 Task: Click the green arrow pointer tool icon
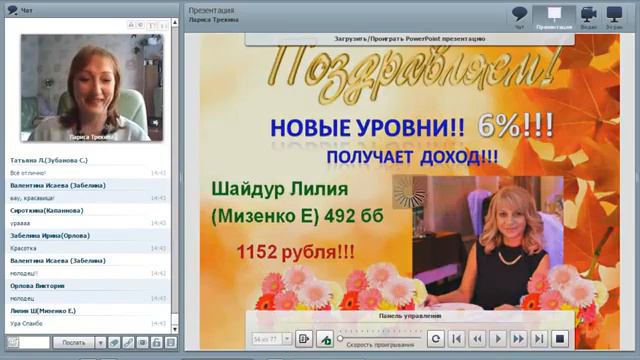pyautogui.click(x=325, y=339)
